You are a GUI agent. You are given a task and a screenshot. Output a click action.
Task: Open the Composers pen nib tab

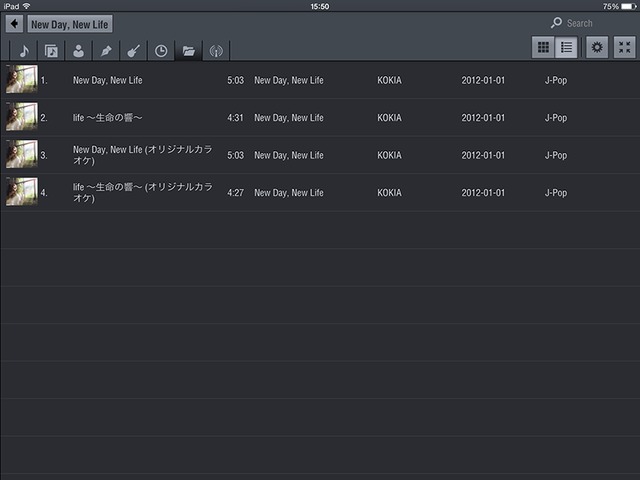105,51
